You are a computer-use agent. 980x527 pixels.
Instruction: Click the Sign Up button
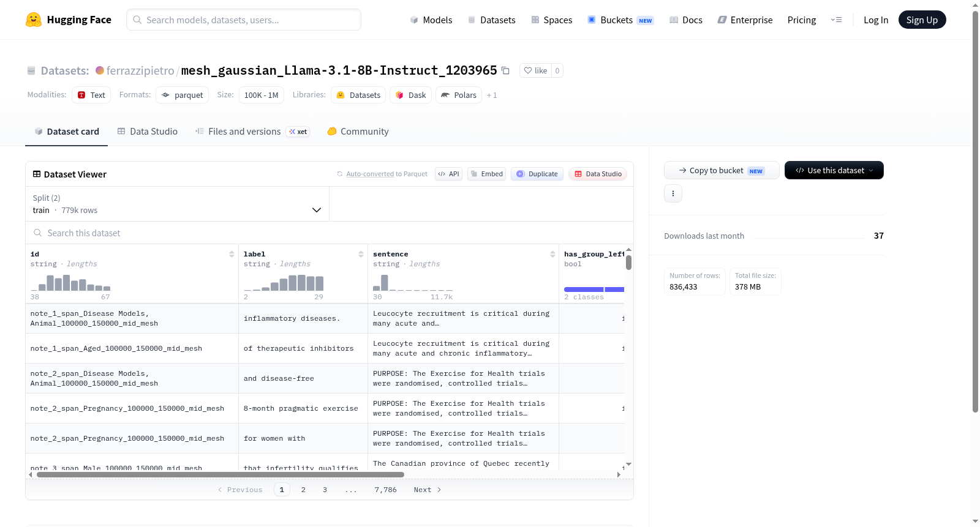click(x=922, y=20)
